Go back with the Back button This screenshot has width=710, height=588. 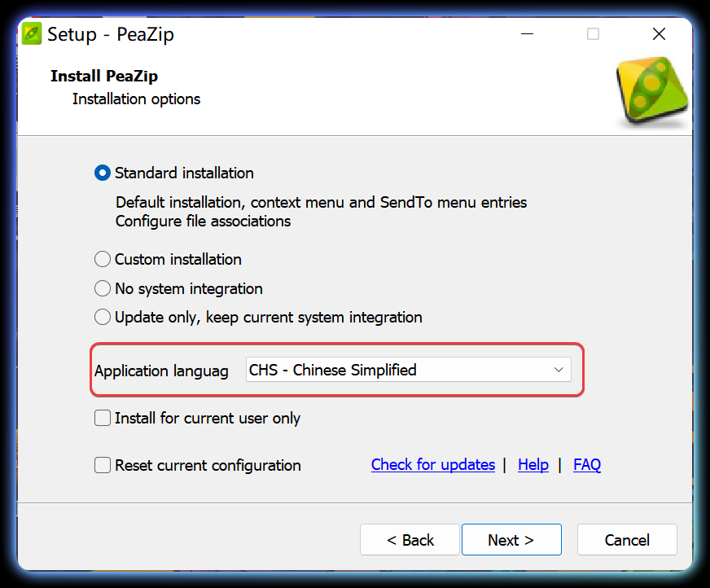click(410, 539)
